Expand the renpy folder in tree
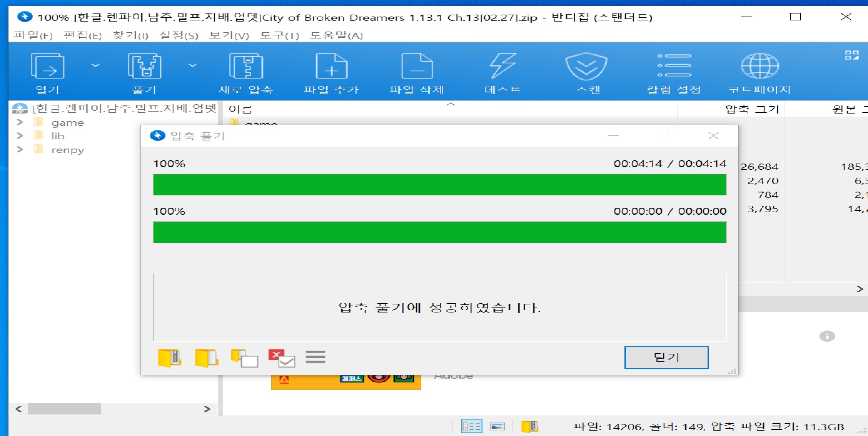This screenshot has width=868, height=436. coord(20,149)
